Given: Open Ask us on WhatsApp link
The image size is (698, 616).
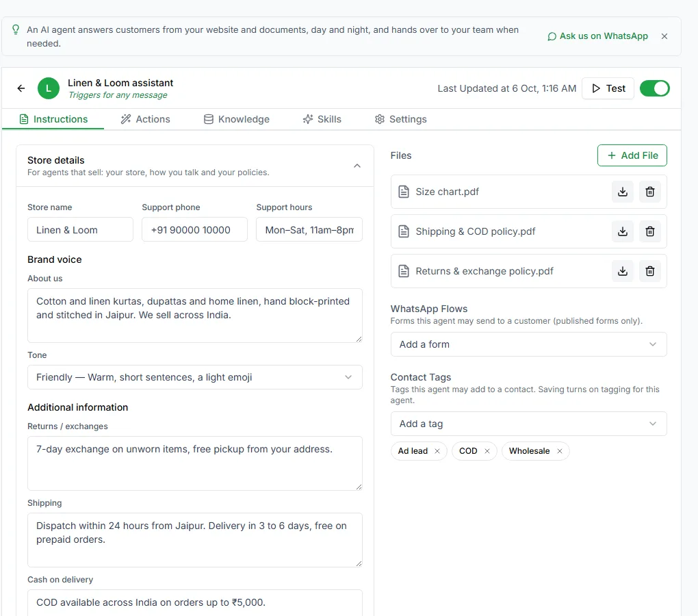Looking at the screenshot, I should pyautogui.click(x=598, y=36).
